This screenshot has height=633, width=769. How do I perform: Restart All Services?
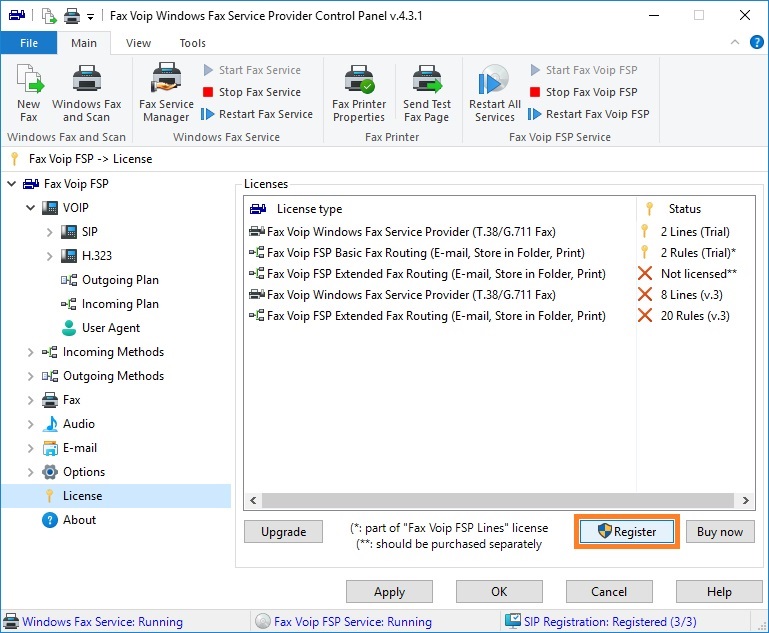click(x=495, y=93)
